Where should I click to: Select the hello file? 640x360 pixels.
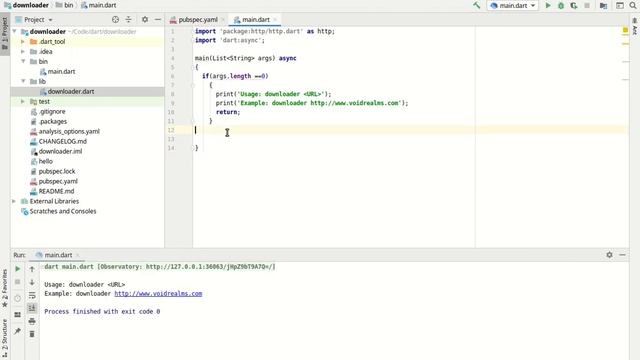click(x=42, y=161)
